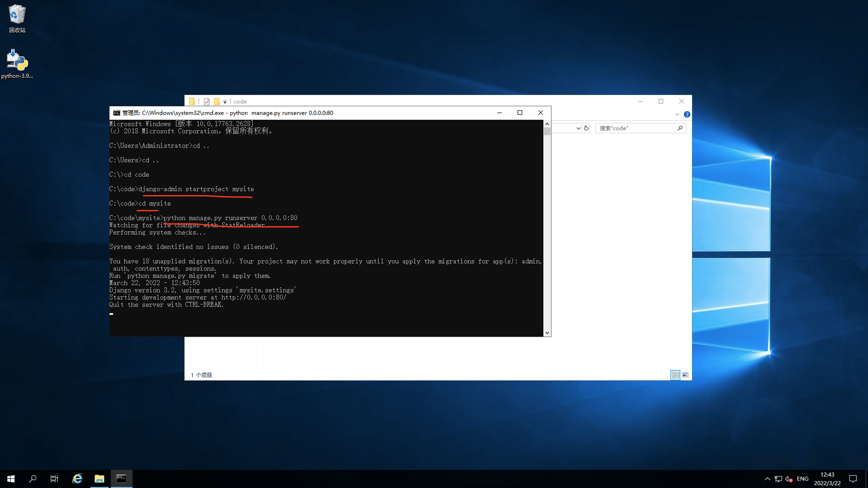868x488 pixels.
Task: Refresh the Explorer address bar
Action: (586, 128)
